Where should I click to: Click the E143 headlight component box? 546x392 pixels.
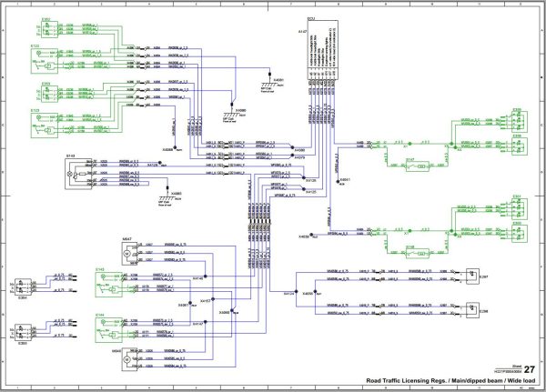(108, 285)
